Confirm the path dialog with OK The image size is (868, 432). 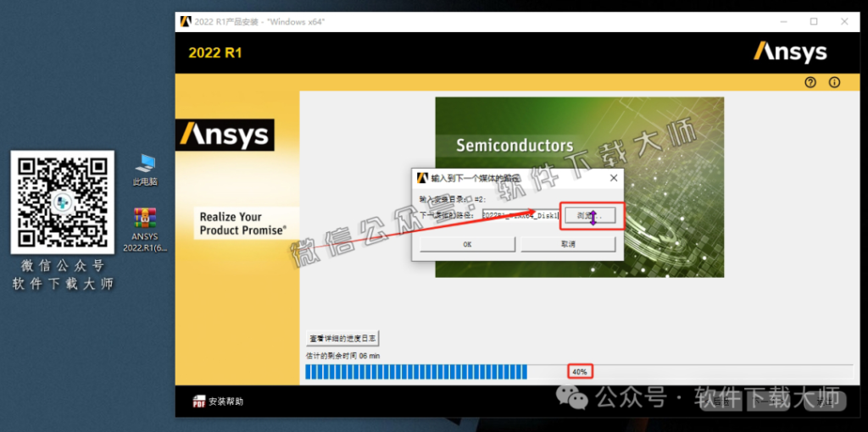467,244
